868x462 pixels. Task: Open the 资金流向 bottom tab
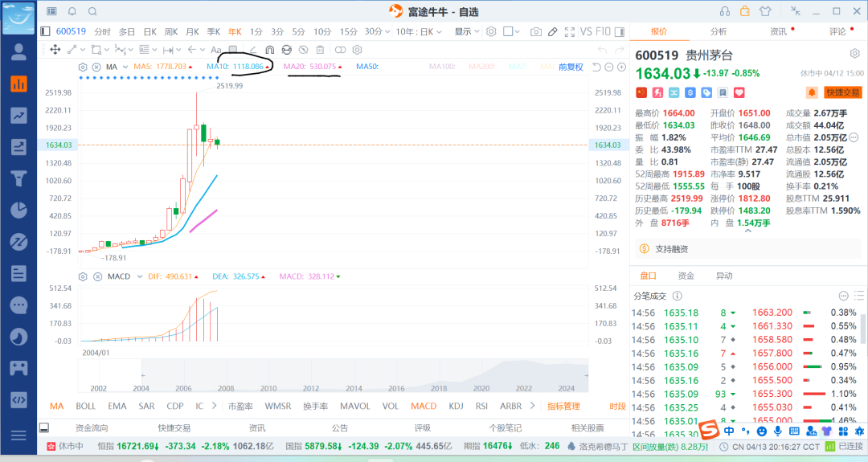[x=92, y=427]
